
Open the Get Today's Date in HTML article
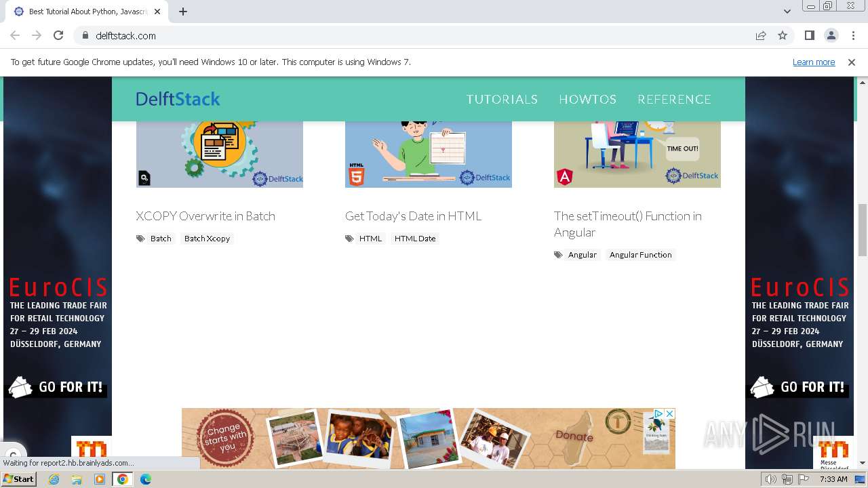coord(413,216)
